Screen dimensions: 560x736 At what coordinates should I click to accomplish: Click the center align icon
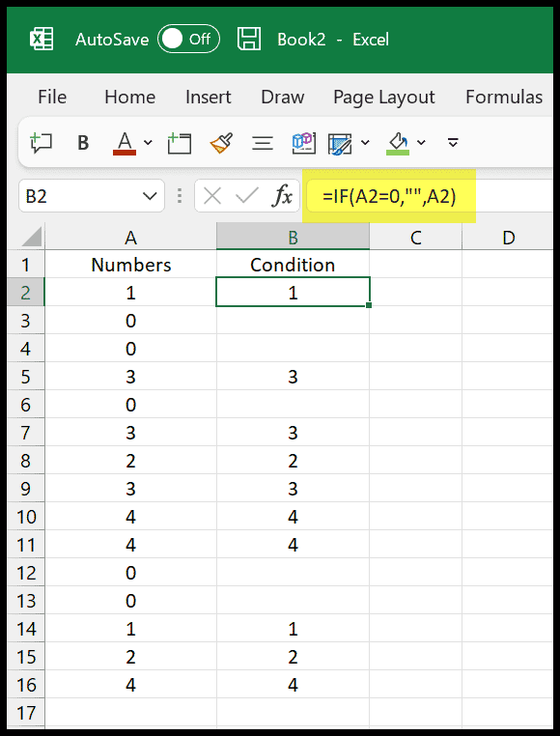click(263, 143)
